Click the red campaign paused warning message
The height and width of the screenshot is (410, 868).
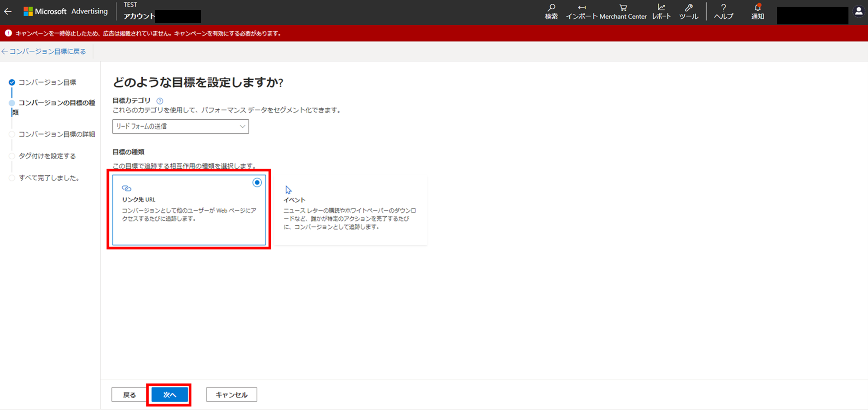[148, 33]
